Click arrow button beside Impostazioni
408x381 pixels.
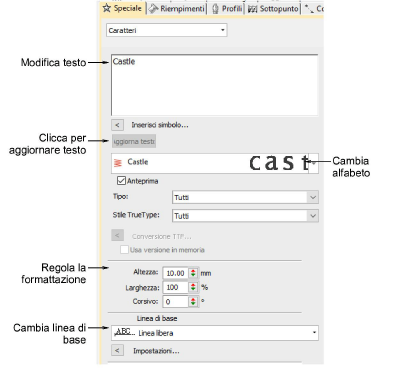[x=117, y=350]
